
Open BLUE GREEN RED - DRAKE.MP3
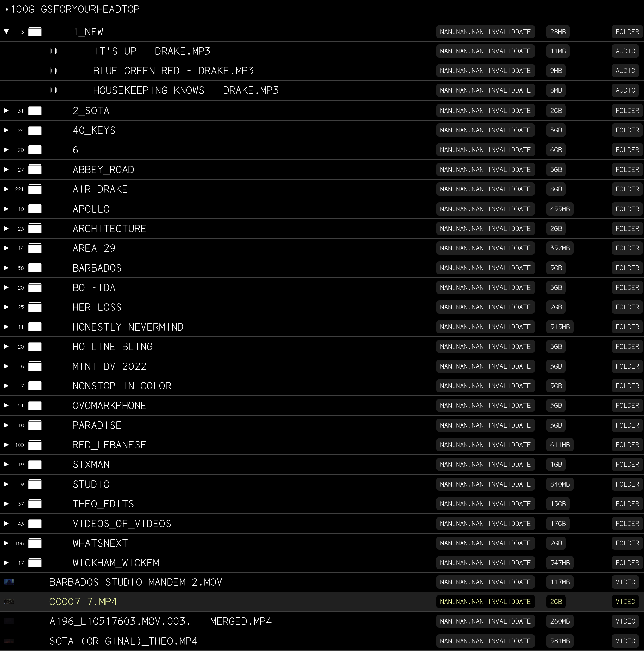click(x=173, y=71)
